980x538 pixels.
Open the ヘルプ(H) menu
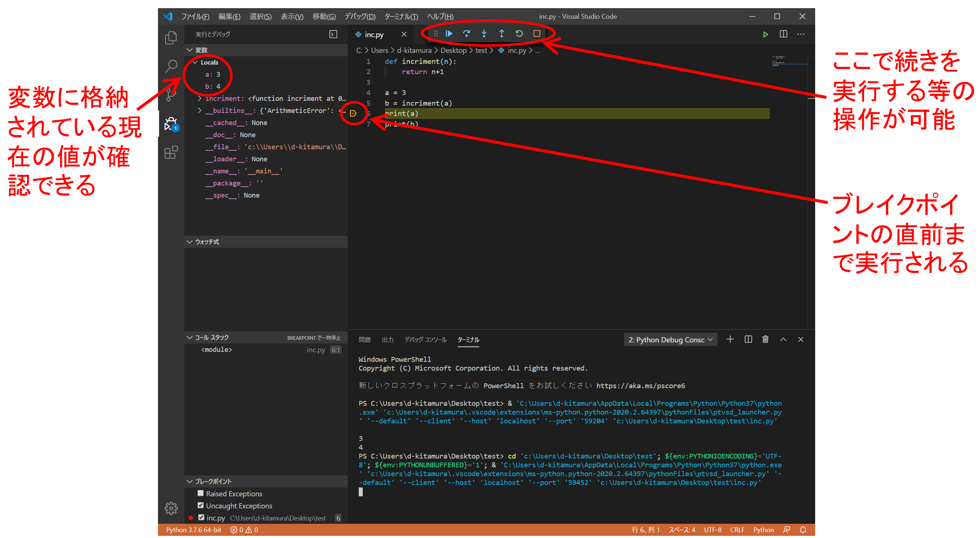point(440,16)
